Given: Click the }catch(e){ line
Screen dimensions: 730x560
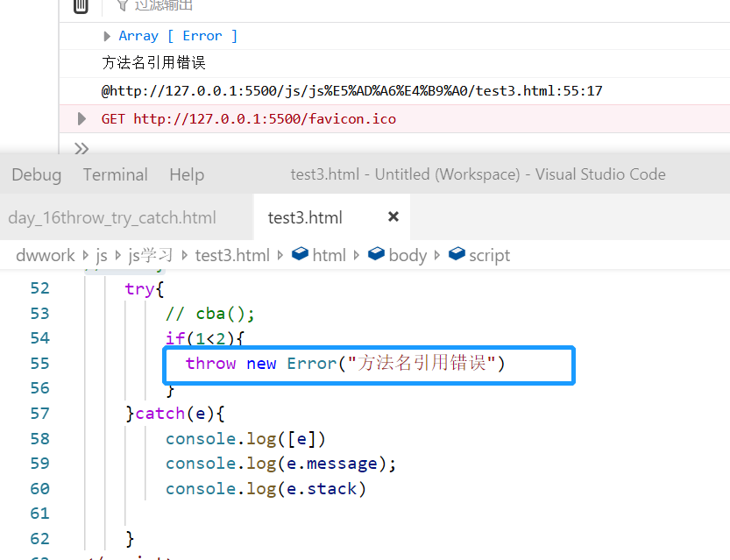Looking at the screenshot, I should point(175,414).
